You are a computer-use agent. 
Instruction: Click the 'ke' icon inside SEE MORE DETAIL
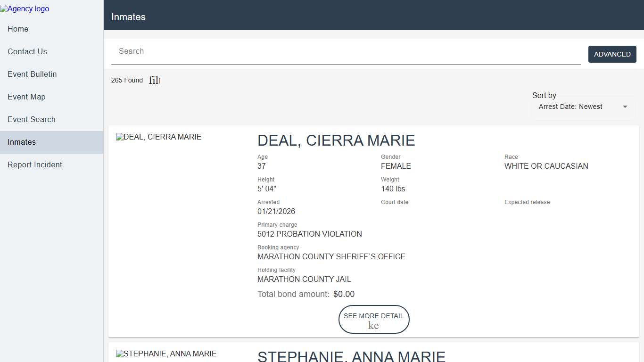click(x=373, y=325)
